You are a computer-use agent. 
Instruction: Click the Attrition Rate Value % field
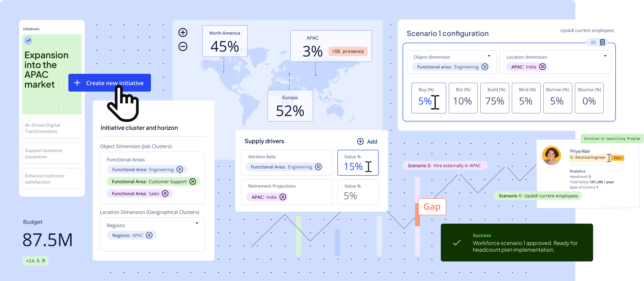pos(358,163)
